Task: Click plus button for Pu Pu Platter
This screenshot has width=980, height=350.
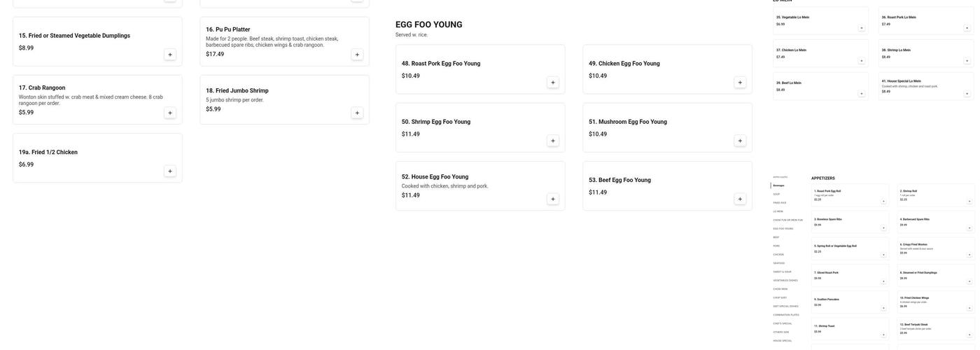Action: click(357, 55)
